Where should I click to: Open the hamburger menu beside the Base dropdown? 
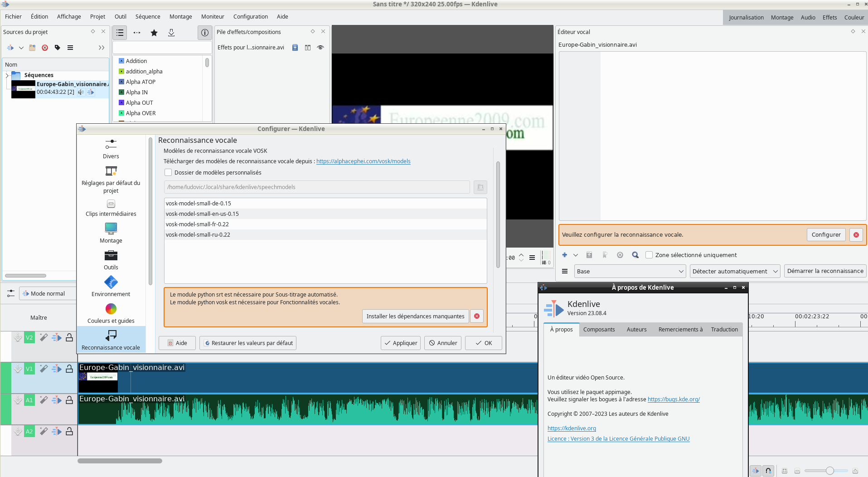point(565,271)
